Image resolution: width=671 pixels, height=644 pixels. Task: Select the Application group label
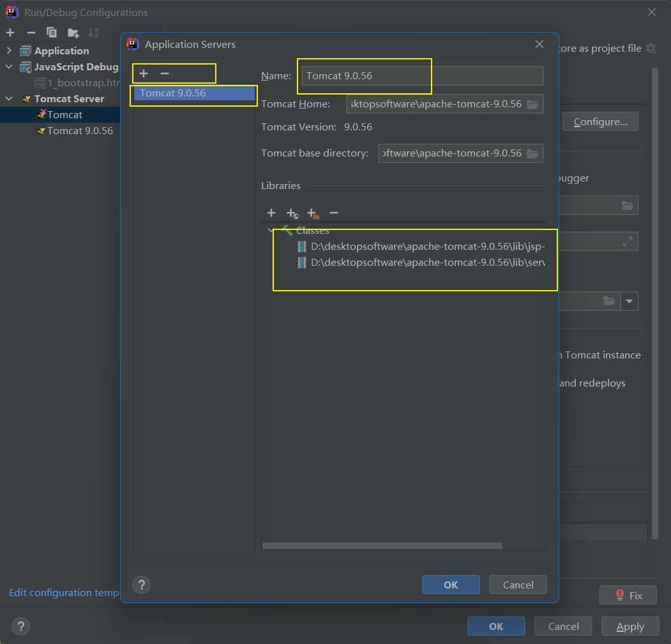[62, 50]
